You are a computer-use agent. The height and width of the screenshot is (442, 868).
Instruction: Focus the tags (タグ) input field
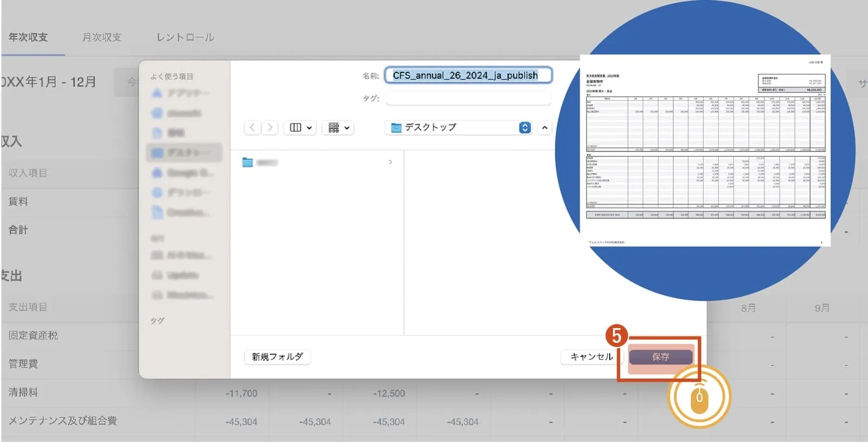468,98
